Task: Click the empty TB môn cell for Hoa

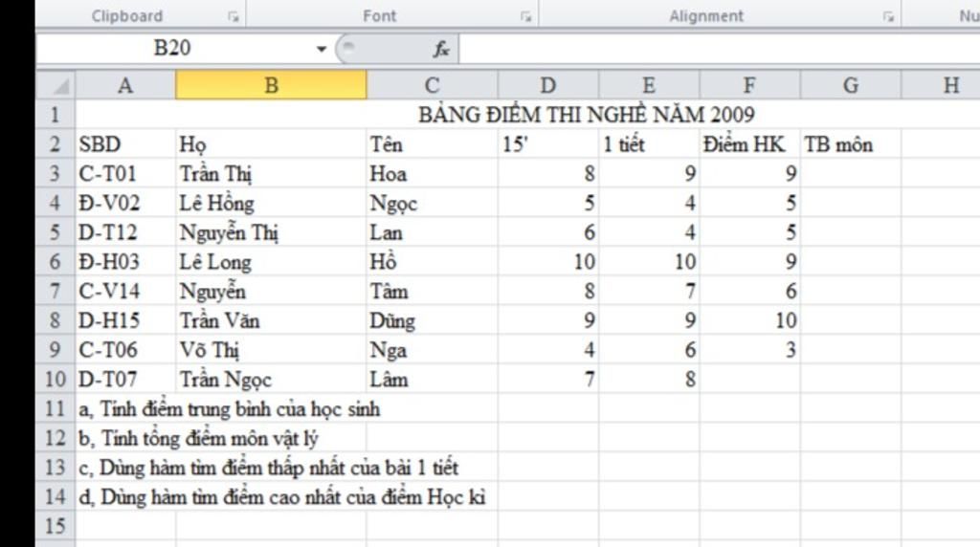Action: click(x=851, y=174)
